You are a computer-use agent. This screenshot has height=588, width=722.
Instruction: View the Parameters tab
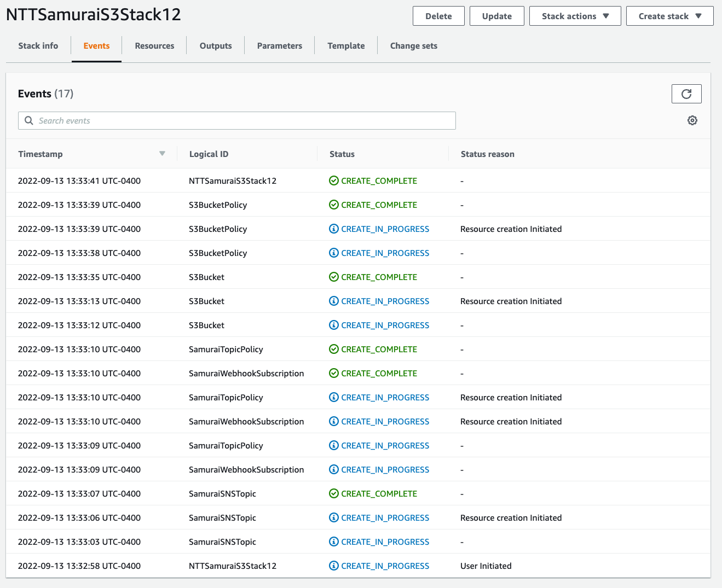(280, 46)
